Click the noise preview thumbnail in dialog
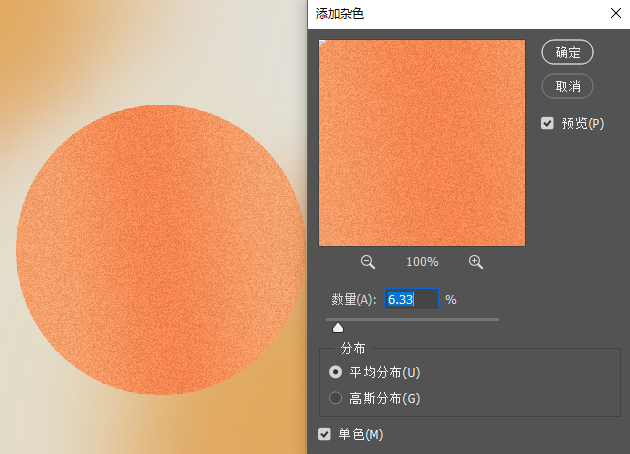The image size is (630, 454). click(x=422, y=143)
